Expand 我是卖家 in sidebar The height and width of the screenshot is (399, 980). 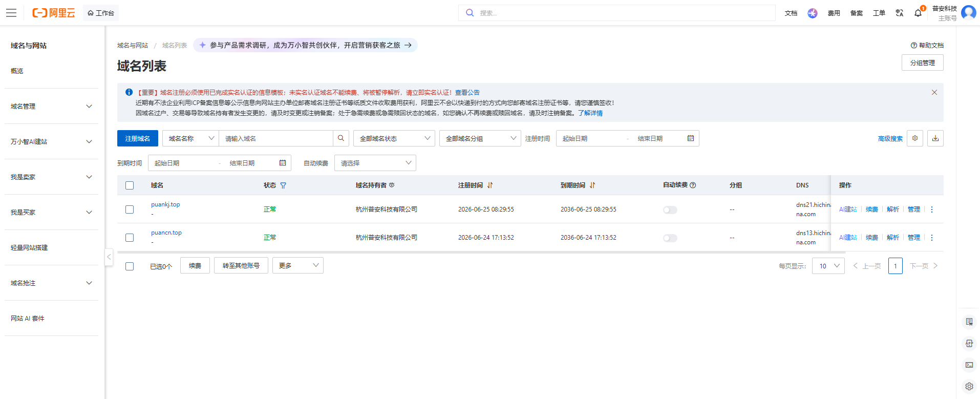(x=51, y=177)
